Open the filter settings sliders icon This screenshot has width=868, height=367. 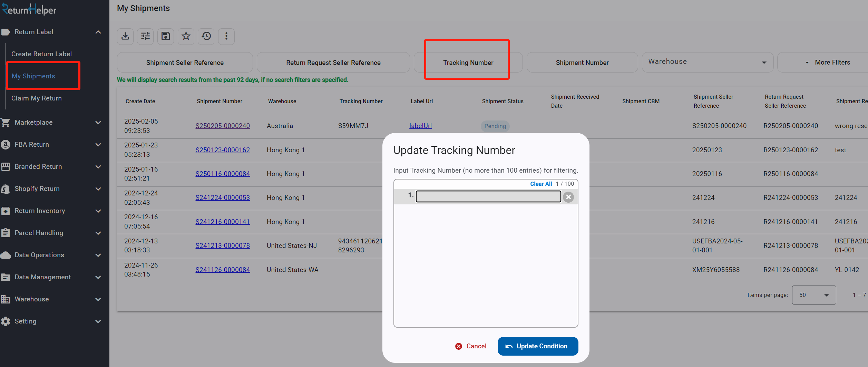click(x=145, y=36)
